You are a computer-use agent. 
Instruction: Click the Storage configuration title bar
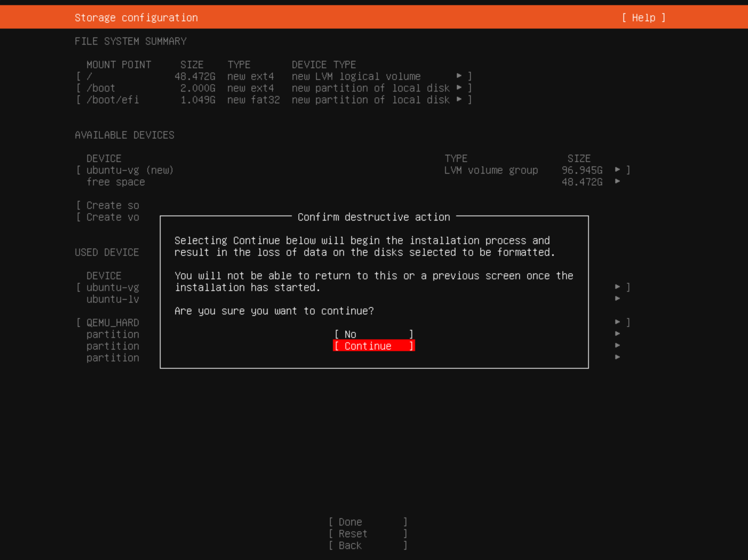136,17
